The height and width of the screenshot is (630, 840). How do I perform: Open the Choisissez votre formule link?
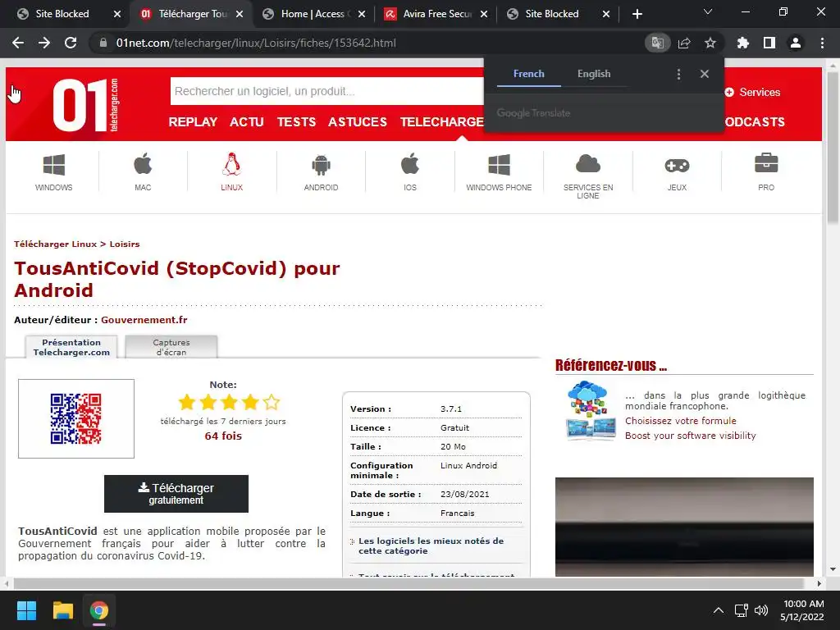(680, 421)
